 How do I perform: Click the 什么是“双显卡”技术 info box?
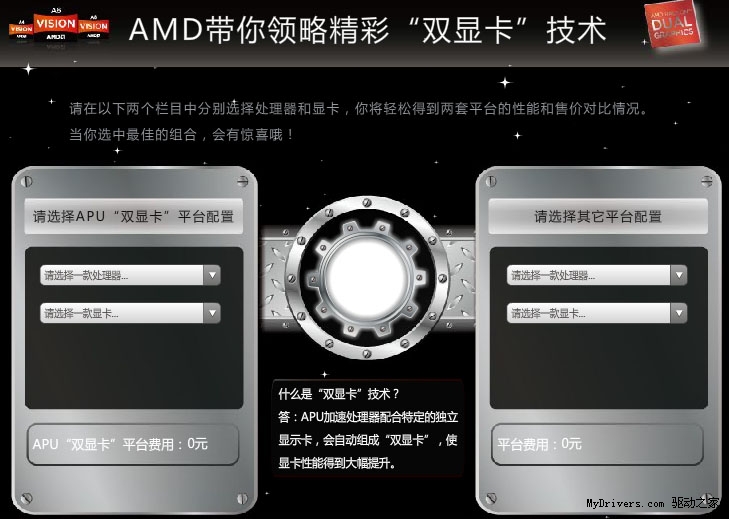(368, 428)
